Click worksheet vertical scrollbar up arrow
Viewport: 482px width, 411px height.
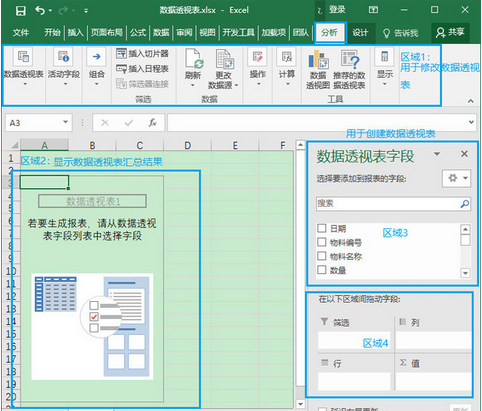(300, 145)
